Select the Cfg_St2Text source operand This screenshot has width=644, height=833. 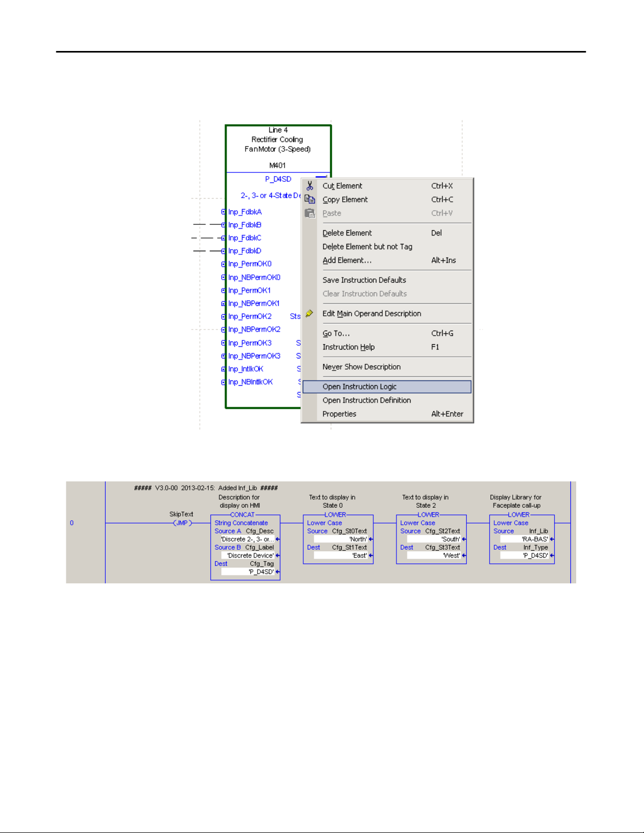click(x=443, y=531)
